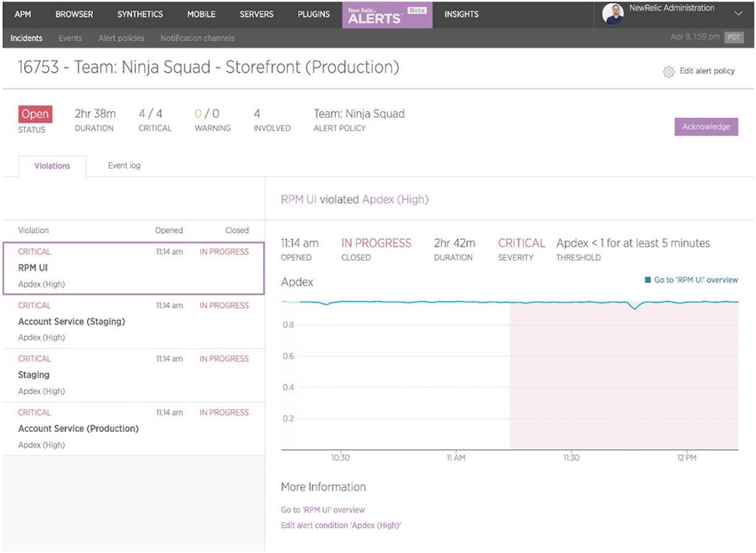Open Notification channels page
Screen dimensions: 756x553
tap(197, 39)
